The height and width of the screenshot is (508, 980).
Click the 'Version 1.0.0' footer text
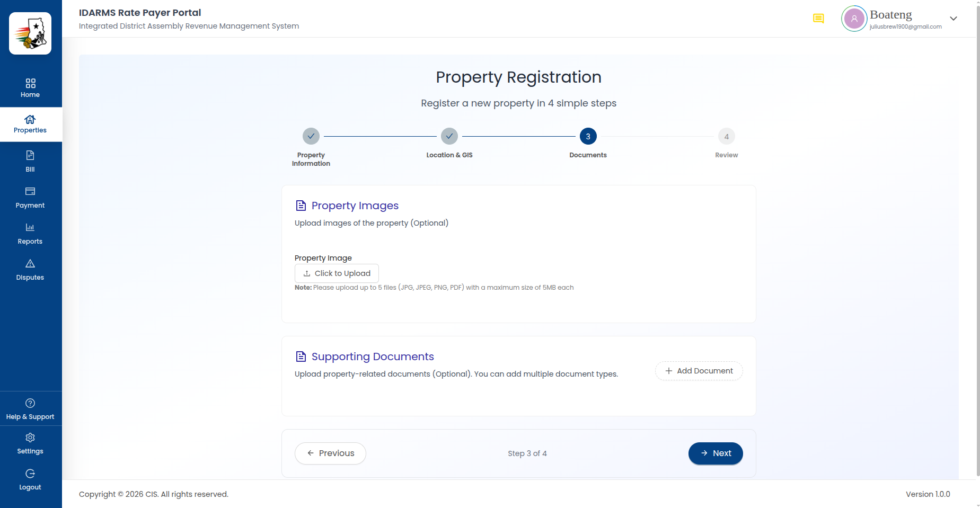point(928,494)
